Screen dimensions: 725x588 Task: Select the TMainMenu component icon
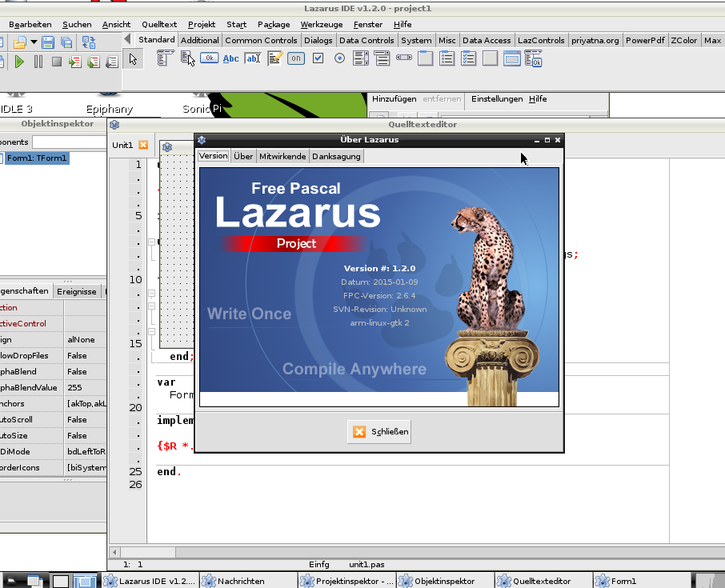165,58
